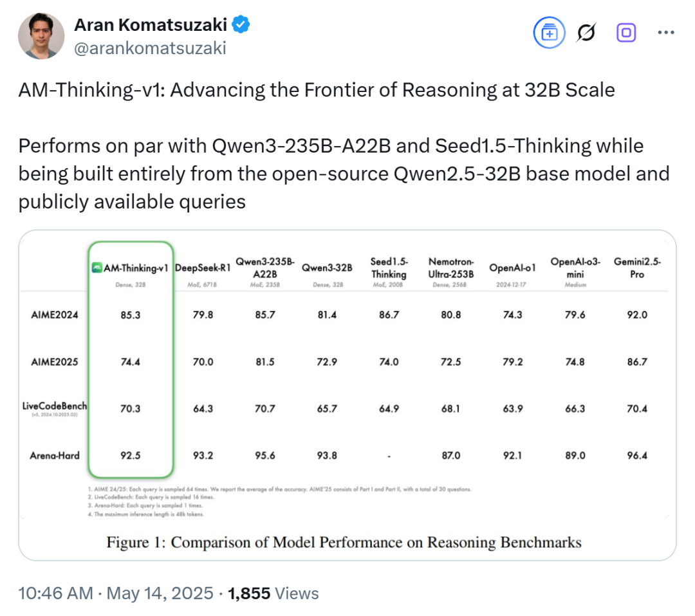This screenshot has width=695, height=616.
Task: Open the @arankomatsuzaki handle link
Action: (x=150, y=48)
